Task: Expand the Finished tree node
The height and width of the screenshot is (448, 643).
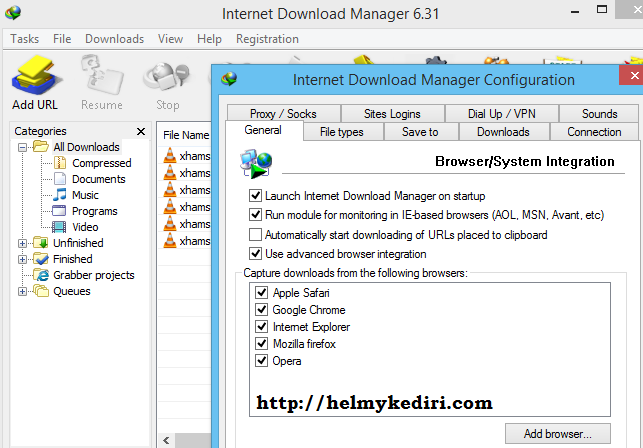Action: (23, 259)
